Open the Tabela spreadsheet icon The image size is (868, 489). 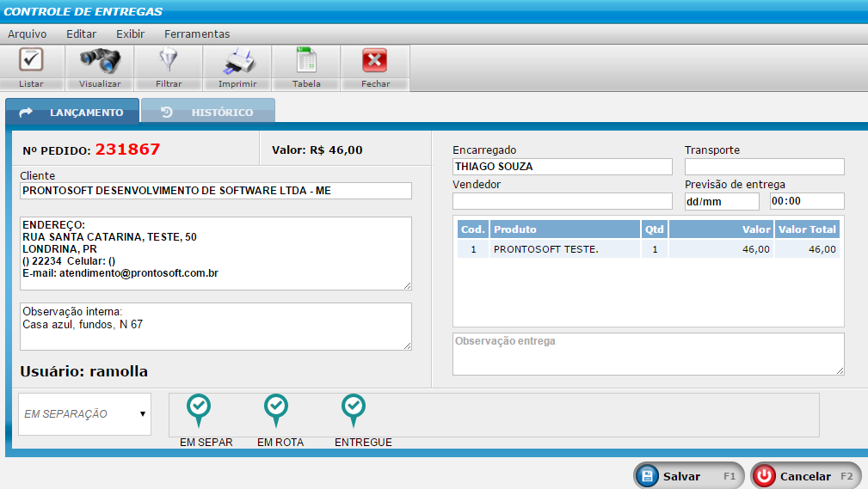306,60
